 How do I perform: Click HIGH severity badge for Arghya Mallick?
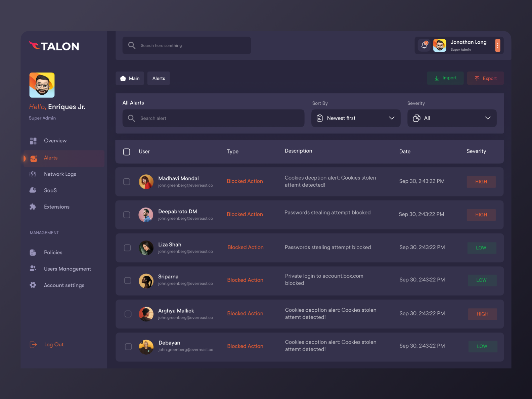(x=482, y=314)
